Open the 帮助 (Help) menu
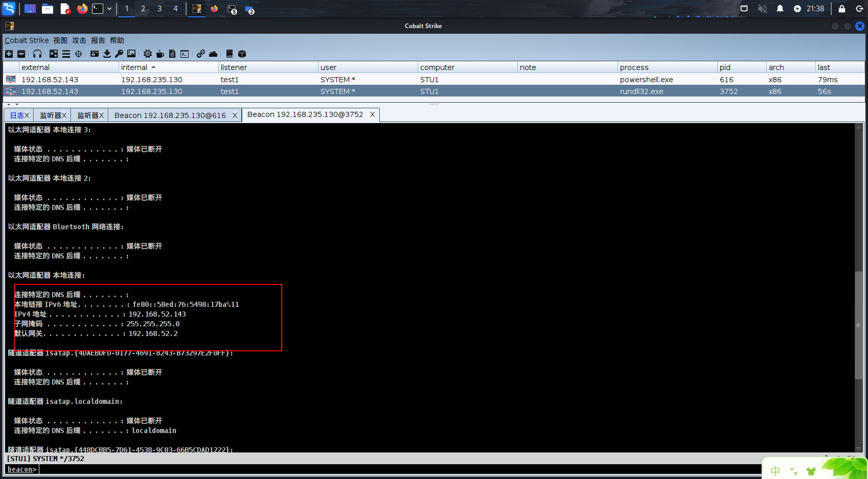868x479 pixels. coord(117,40)
